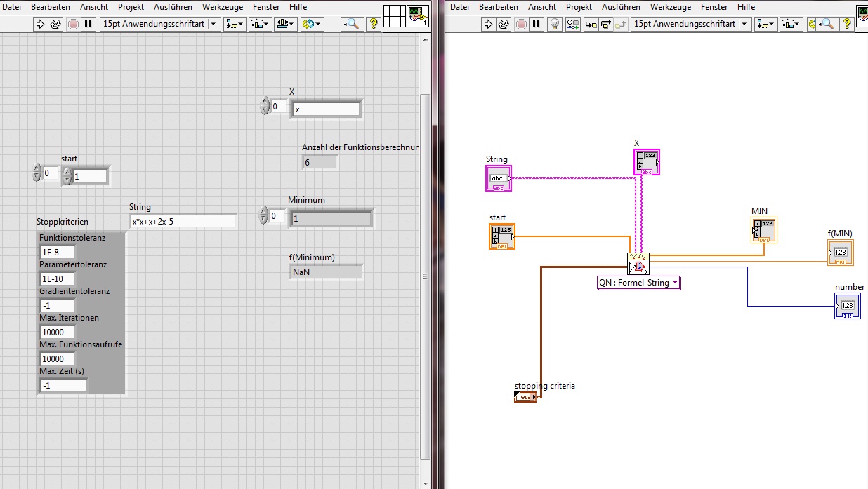This screenshot has height=489, width=868.
Task: Click the String field containing x*x+x+2x-5
Action: pos(183,222)
